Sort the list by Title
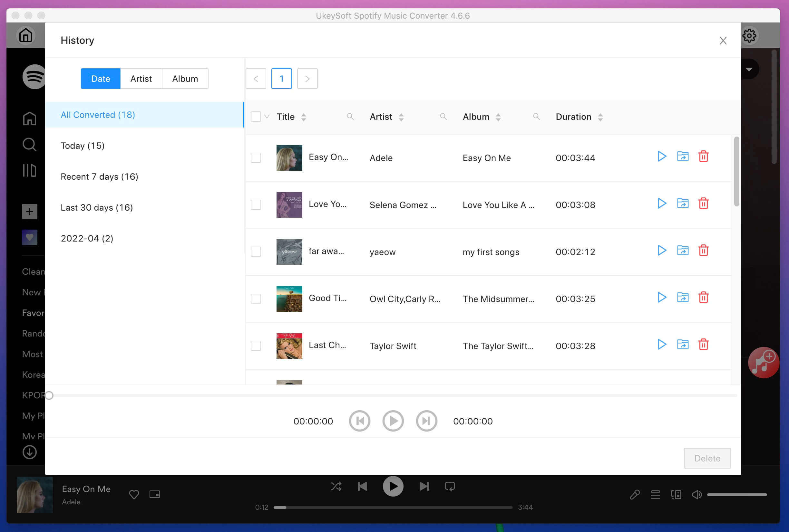Viewport: 789px width, 532px height. tap(304, 117)
